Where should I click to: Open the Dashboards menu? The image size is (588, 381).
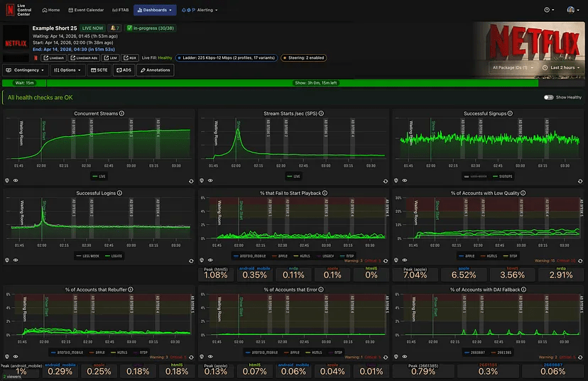(x=154, y=10)
